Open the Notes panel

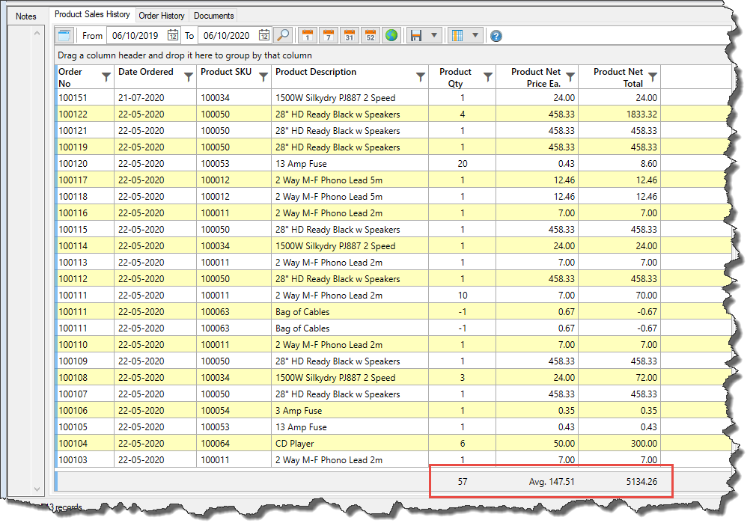pyautogui.click(x=26, y=16)
